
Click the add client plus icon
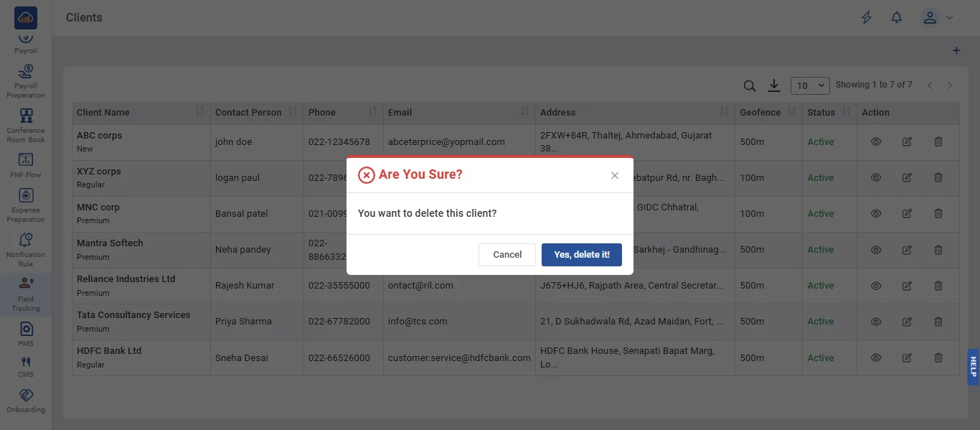(956, 51)
